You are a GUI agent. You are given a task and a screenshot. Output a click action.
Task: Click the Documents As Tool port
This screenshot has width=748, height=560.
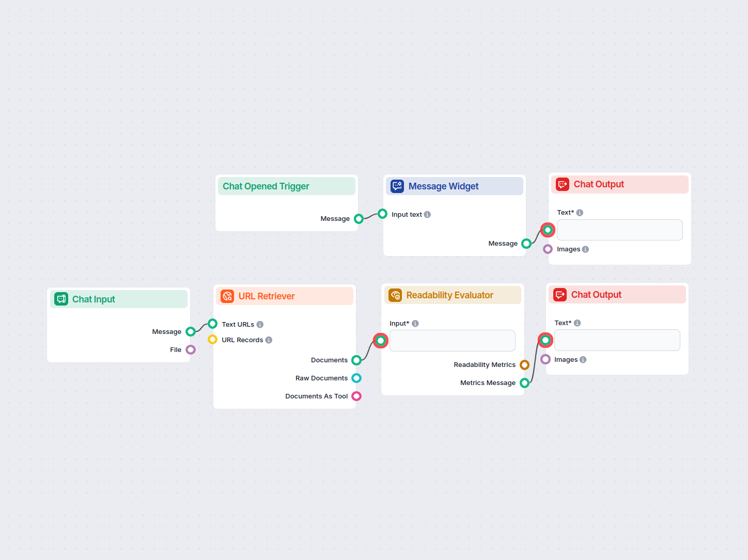click(x=356, y=396)
